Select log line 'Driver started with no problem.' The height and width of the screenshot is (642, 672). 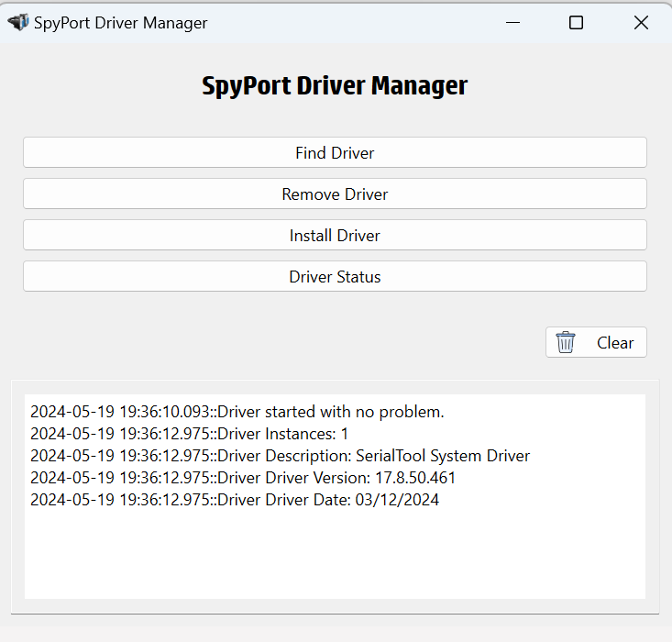[x=237, y=412]
